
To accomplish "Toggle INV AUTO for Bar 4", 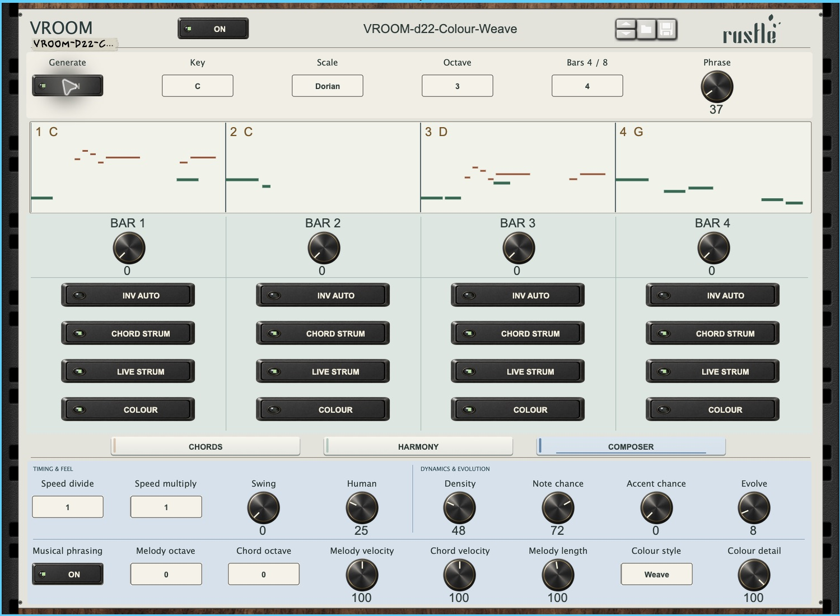I will click(x=713, y=295).
